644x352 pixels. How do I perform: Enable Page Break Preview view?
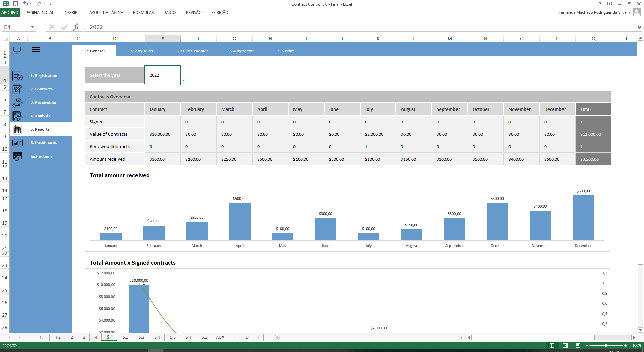click(578, 345)
